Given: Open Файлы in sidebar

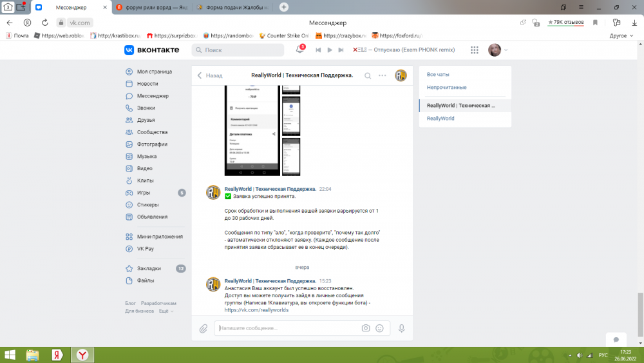Looking at the screenshot, I should click(x=146, y=280).
